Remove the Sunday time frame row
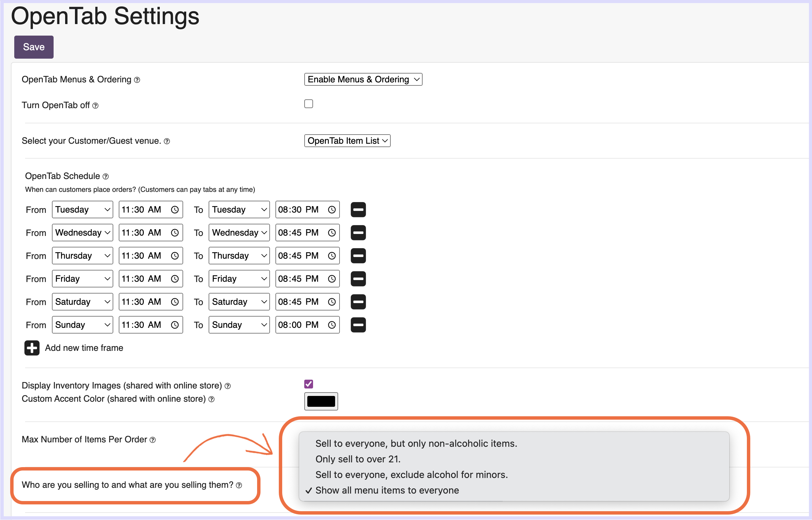The width and height of the screenshot is (812, 520). pyautogui.click(x=358, y=325)
